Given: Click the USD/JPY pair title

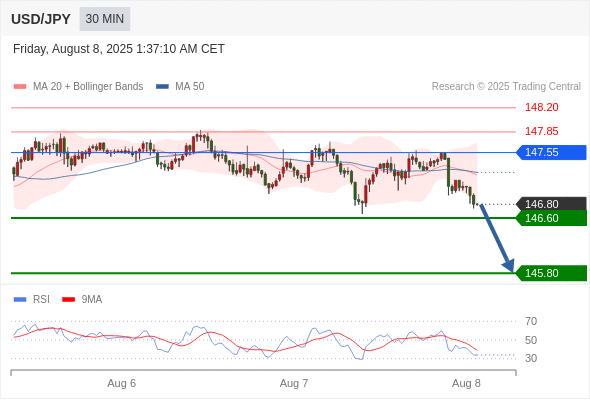Looking at the screenshot, I should [x=41, y=19].
